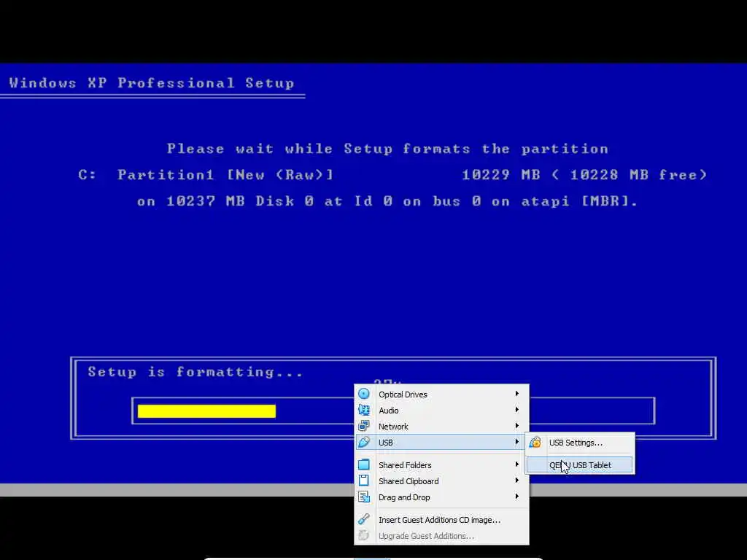Expand the Audio submenu arrow

[x=517, y=410]
